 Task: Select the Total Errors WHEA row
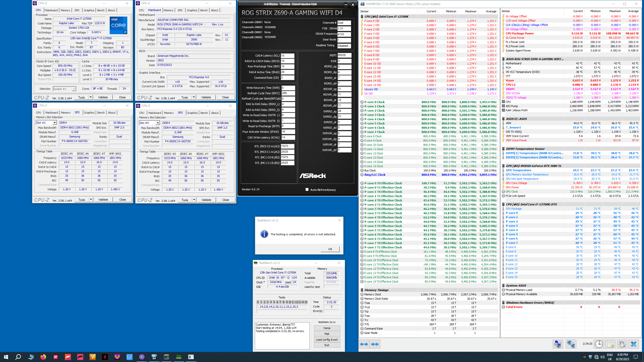(570, 307)
